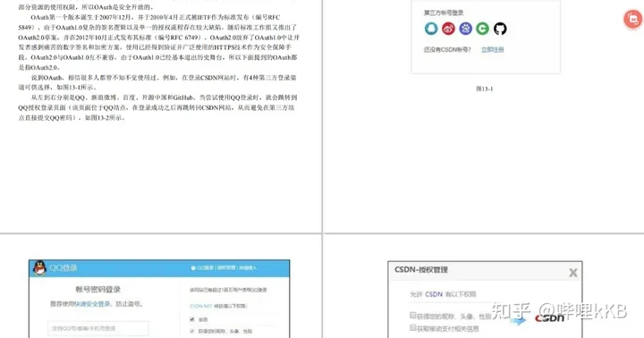Open the 快速安全登录 link
This screenshot has width=644, height=338.
92,304
